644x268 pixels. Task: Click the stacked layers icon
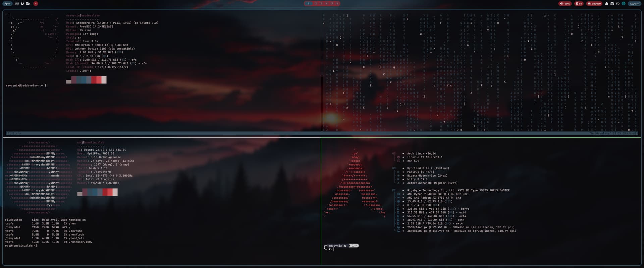(x=612, y=4)
